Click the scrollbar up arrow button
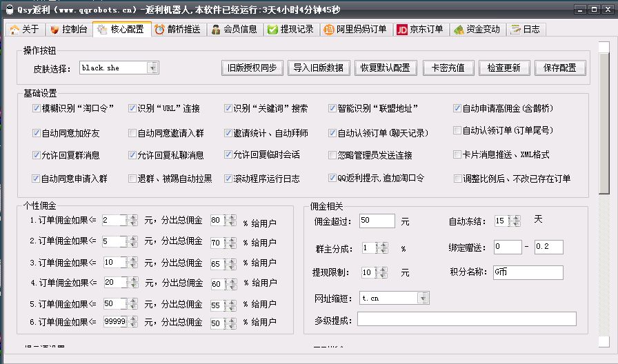Screen dimensions: 618x364 coord(604,47)
